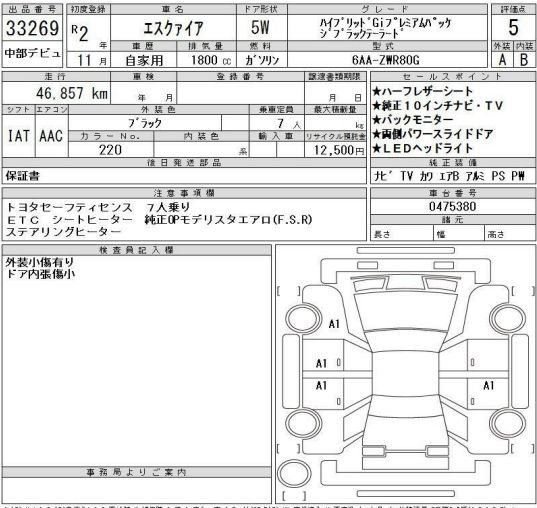Click the IAT shift type cell
Screen dimensions: 537x508
click(18, 136)
